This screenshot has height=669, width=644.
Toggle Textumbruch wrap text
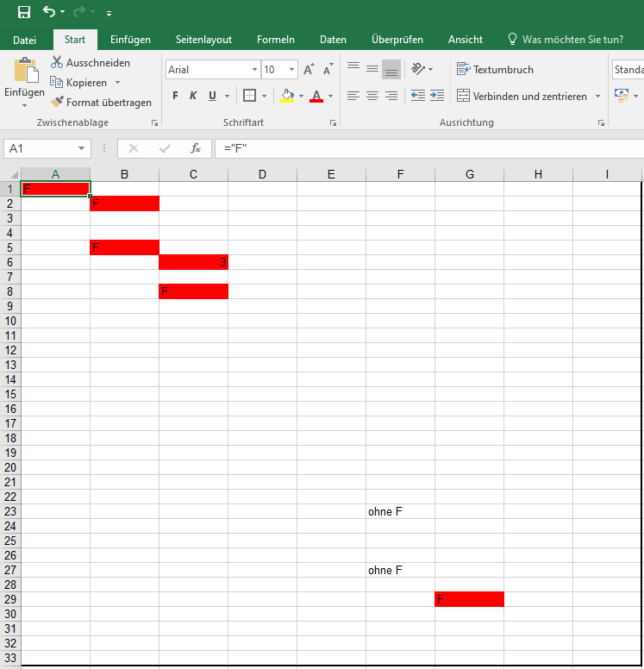(495, 69)
